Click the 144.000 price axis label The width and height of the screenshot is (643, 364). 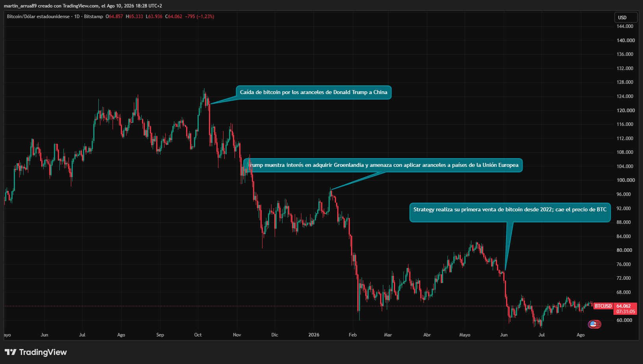pos(625,26)
